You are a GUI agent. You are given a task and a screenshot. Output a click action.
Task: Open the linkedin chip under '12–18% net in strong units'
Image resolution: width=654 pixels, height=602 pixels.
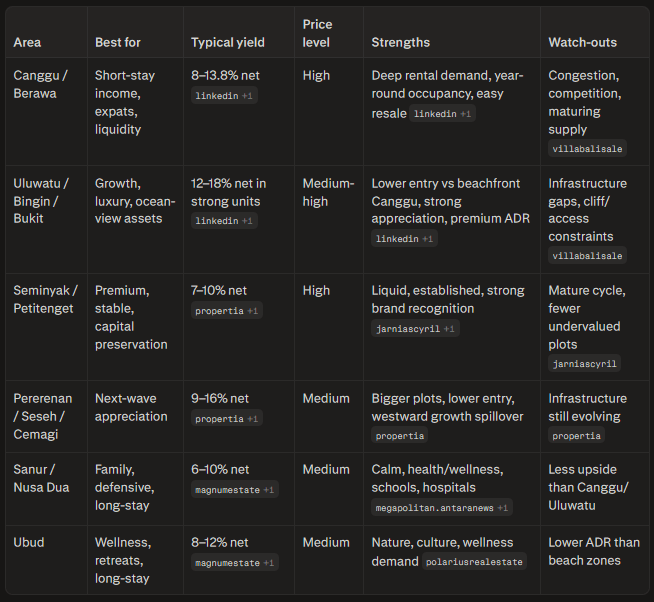[224, 221]
